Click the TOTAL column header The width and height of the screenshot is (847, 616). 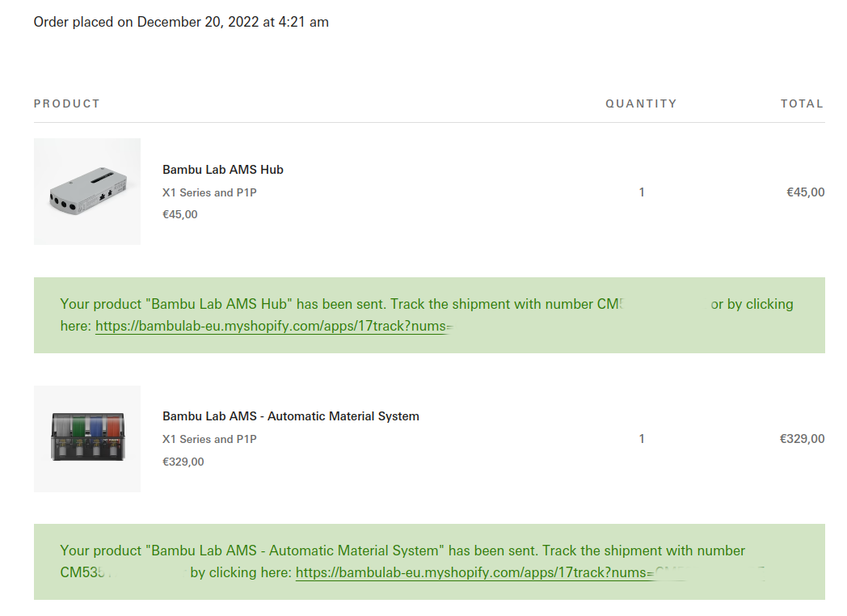(802, 103)
